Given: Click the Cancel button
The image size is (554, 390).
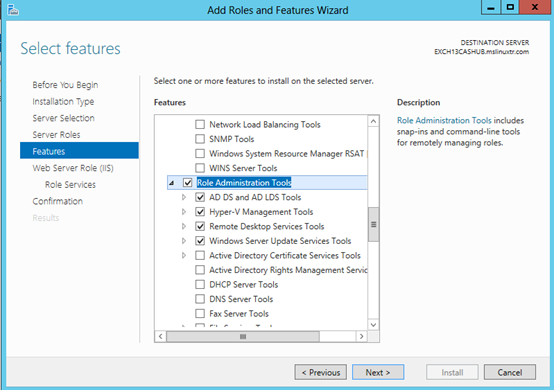Looking at the screenshot, I should tap(510, 372).
